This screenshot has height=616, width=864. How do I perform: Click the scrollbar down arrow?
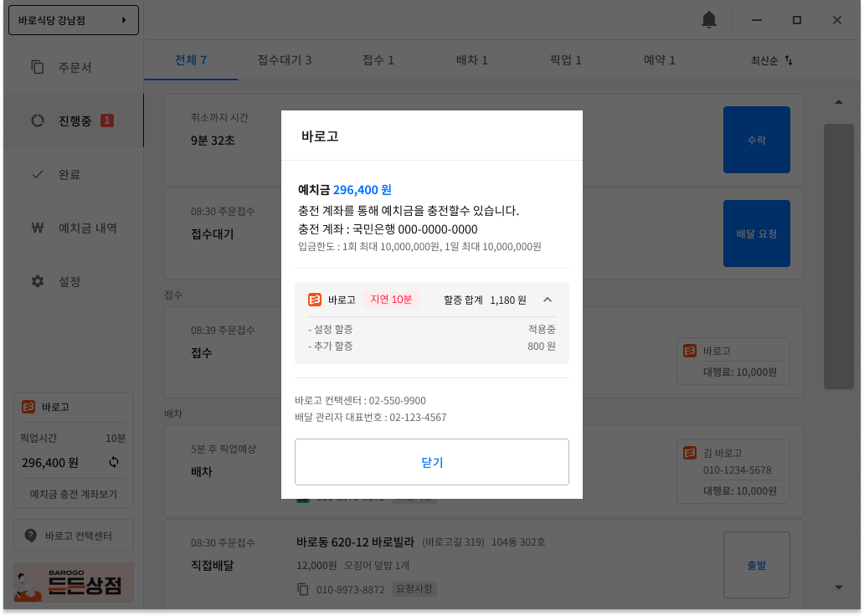[839, 588]
